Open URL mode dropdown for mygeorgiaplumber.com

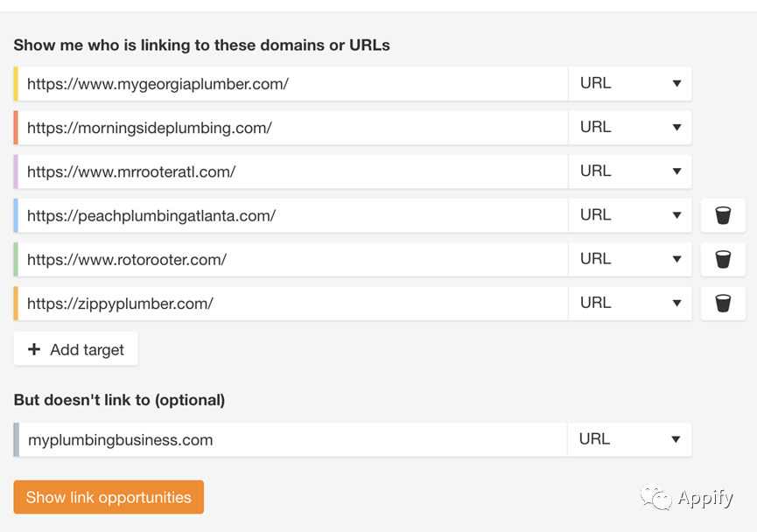(x=630, y=83)
